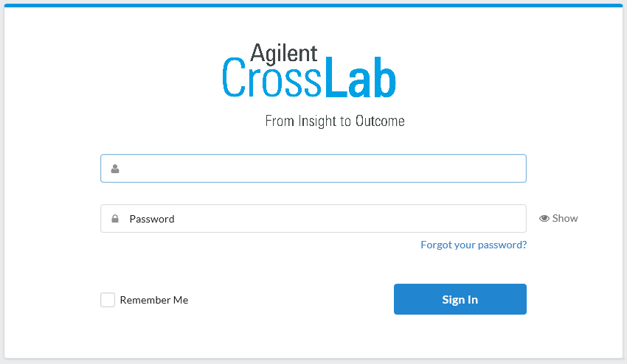Click the user silhouette icon in username field
The image size is (627, 364).
[x=115, y=169]
